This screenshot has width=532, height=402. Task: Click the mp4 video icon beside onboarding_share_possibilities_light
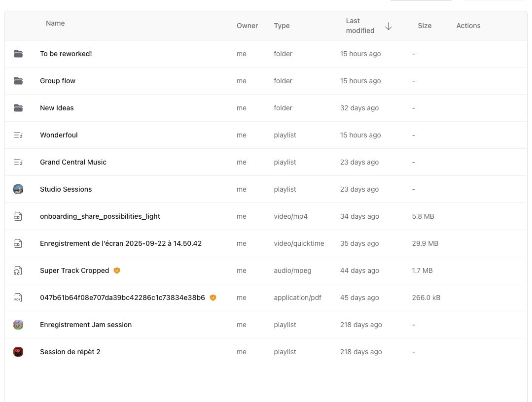(x=18, y=216)
